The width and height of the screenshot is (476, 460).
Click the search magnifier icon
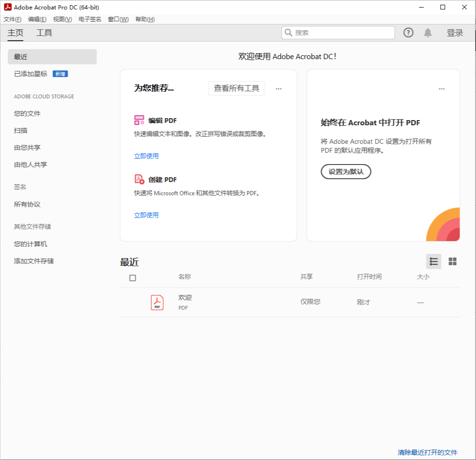click(289, 33)
